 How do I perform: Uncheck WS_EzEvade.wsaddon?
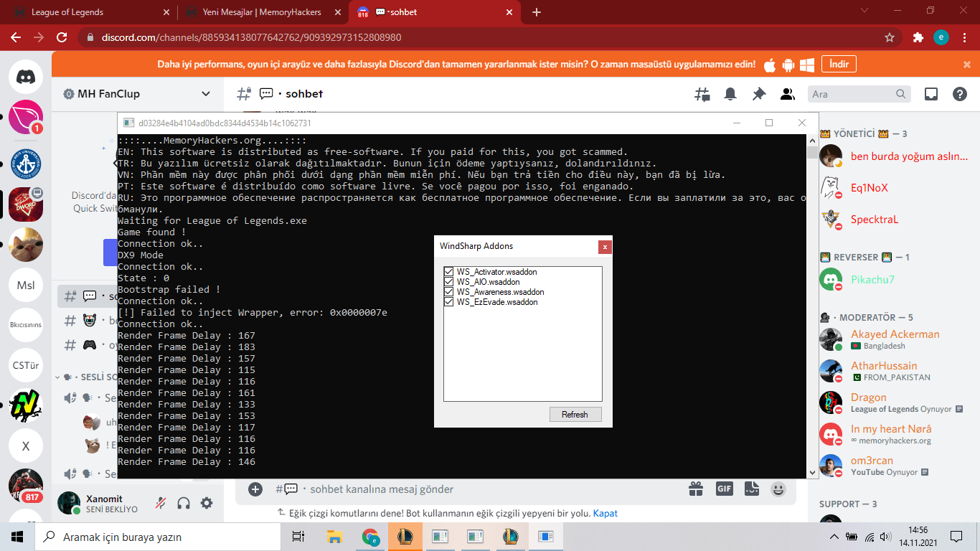449,302
